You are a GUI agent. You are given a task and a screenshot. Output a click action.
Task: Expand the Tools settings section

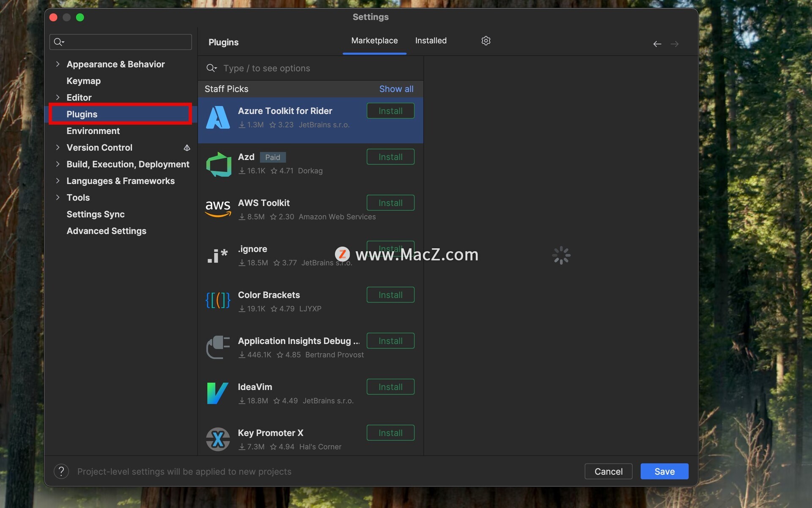point(58,198)
